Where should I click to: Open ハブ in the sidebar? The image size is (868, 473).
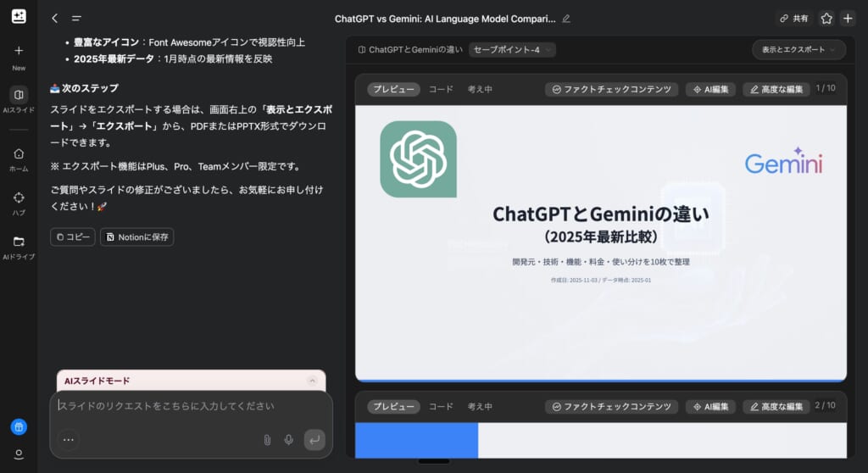tap(19, 203)
